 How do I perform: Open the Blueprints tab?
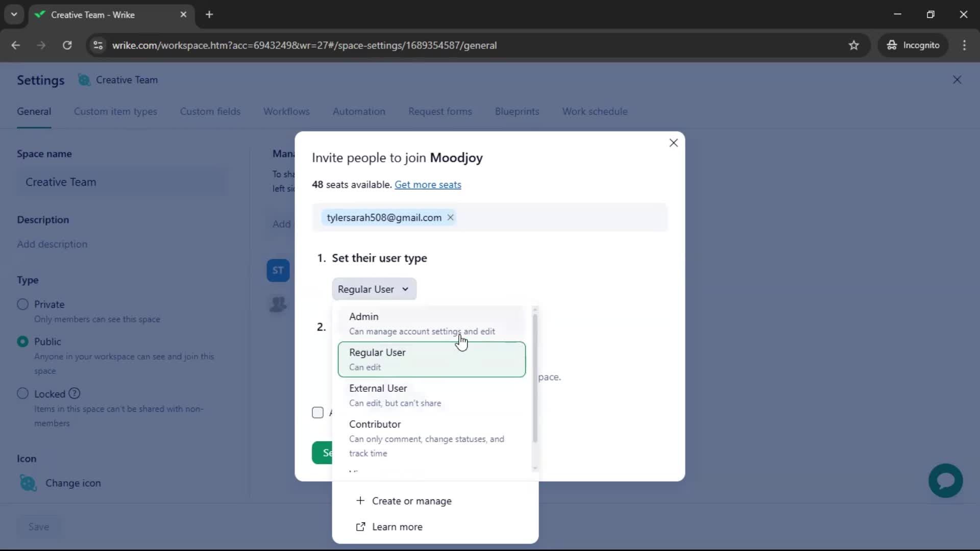(x=517, y=111)
